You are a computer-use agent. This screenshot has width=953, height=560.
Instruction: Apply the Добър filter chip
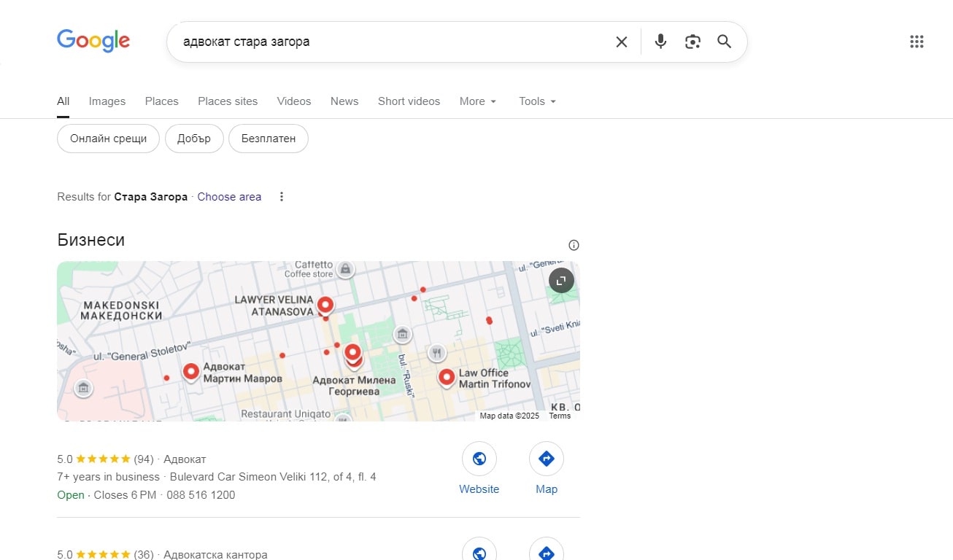pos(194,139)
